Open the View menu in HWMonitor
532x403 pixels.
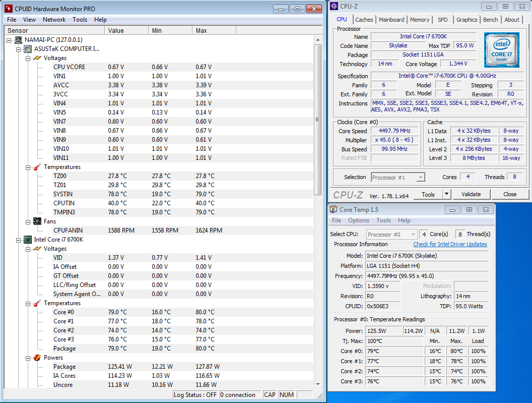[x=29, y=20]
